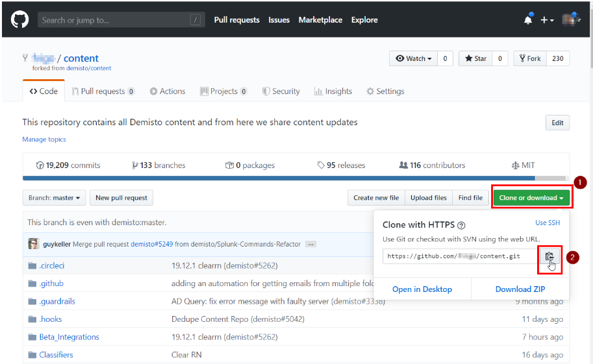This screenshot has height=364, width=593.
Task: Click Find file button
Action: point(470,198)
